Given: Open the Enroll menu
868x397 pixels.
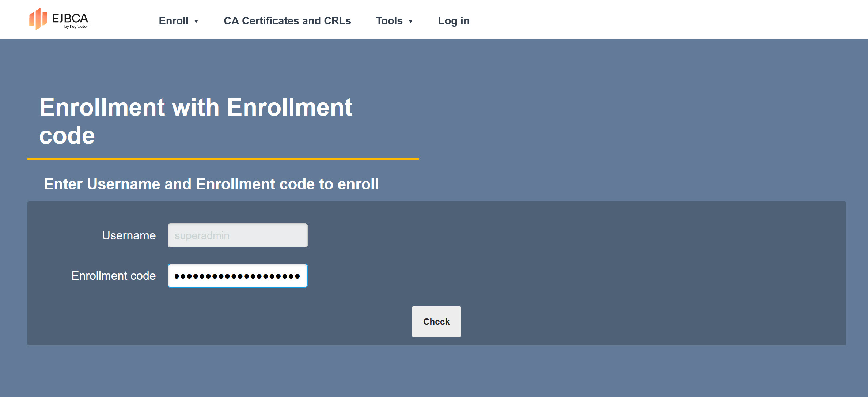Looking at the screenshot, I should pyautogui.click(x=174, y=21).
